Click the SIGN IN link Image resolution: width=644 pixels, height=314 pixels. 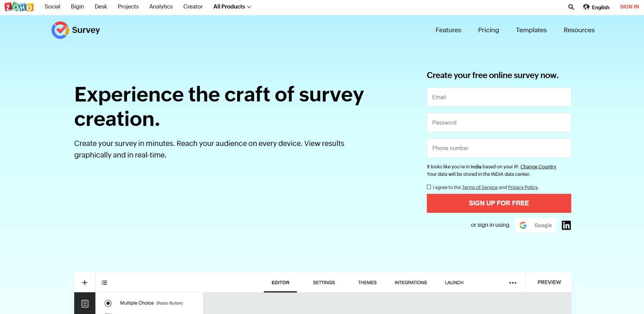[x=629, y=6]
